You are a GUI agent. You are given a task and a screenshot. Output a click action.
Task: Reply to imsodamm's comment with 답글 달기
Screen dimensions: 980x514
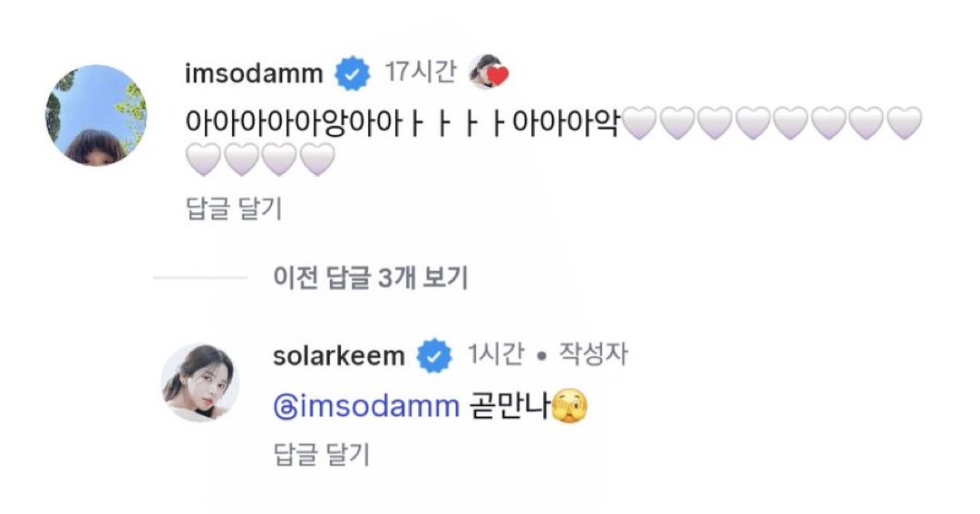pos(232,209)
